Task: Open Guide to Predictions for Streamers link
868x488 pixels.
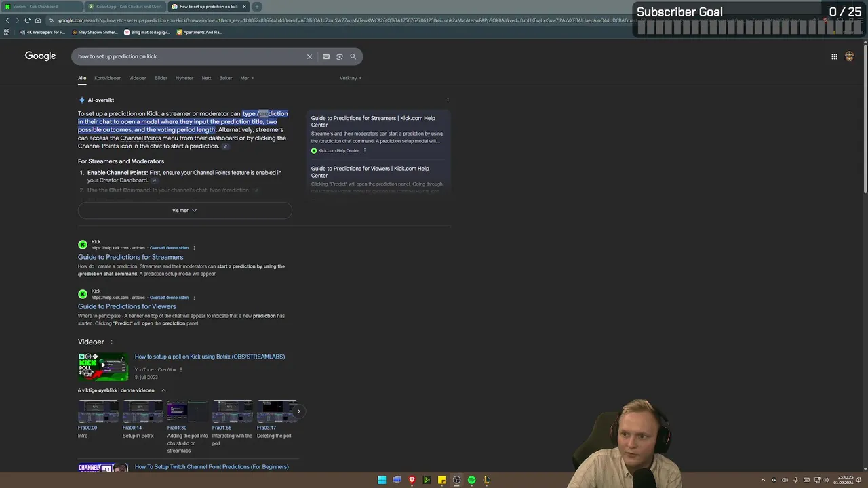Action: click(130, 257)
